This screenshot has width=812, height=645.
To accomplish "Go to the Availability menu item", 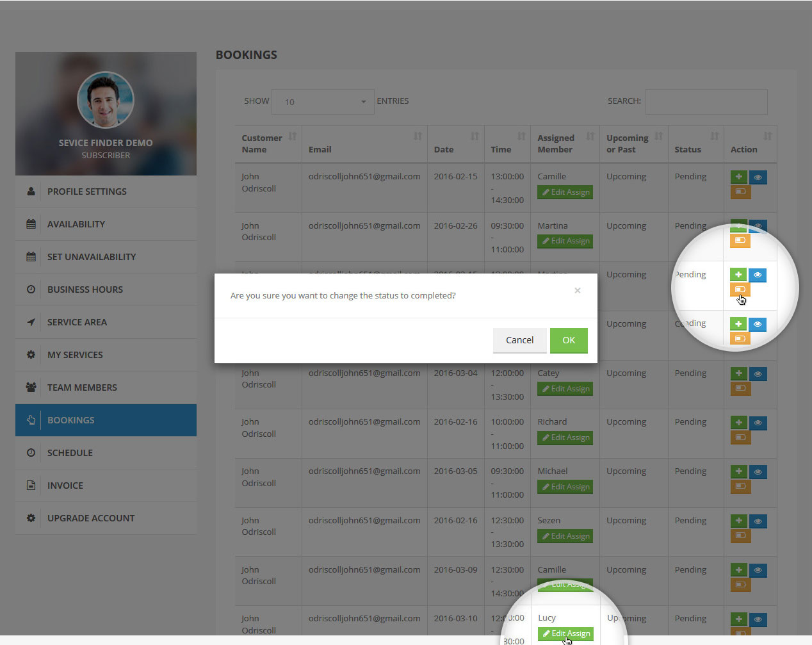I will pos(76,224).
